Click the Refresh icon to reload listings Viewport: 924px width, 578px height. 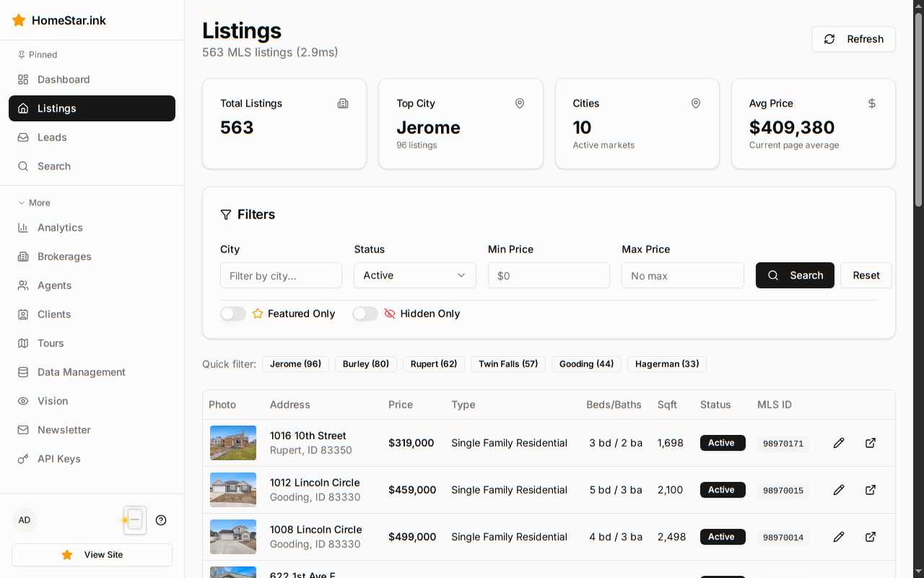tap(829, 39)
